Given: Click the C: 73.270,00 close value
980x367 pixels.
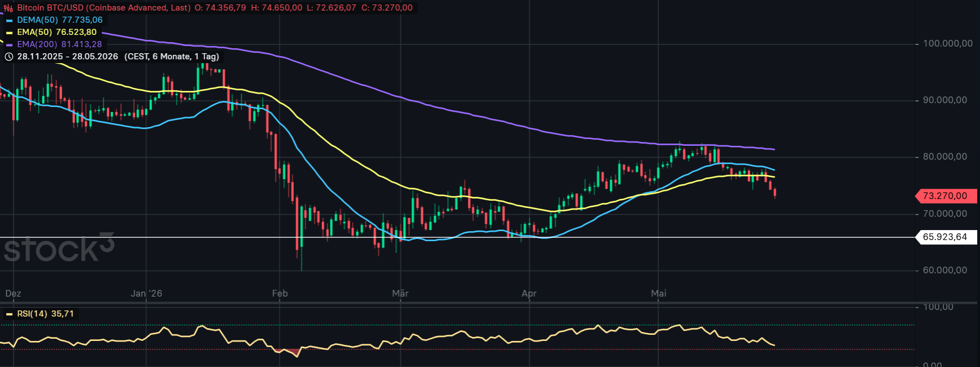Looking at the screenshot, I should coord(387,8).
